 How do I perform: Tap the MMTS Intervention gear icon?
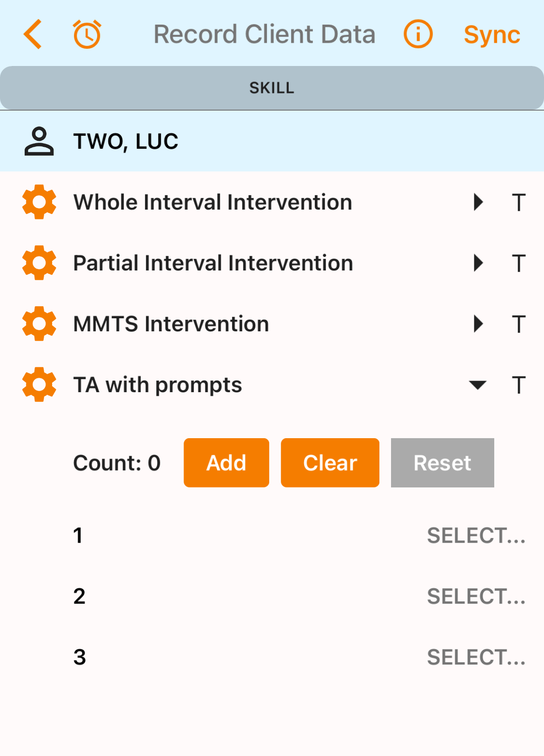click(x=39, y=324)
